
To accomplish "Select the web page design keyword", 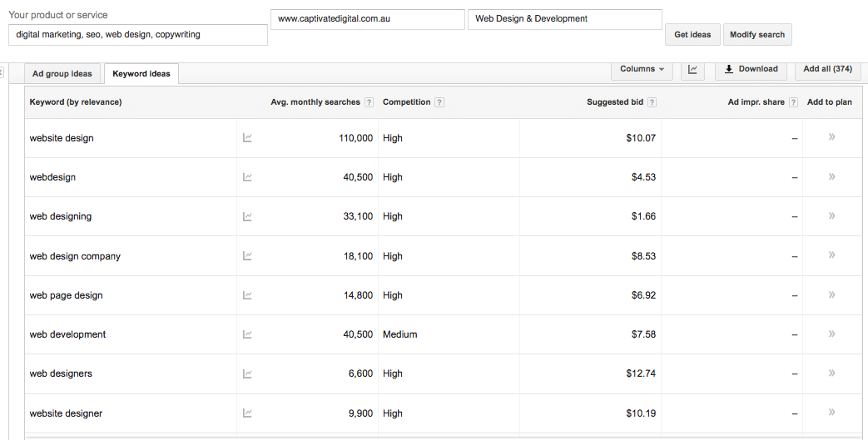I will [x=66, y=295].
